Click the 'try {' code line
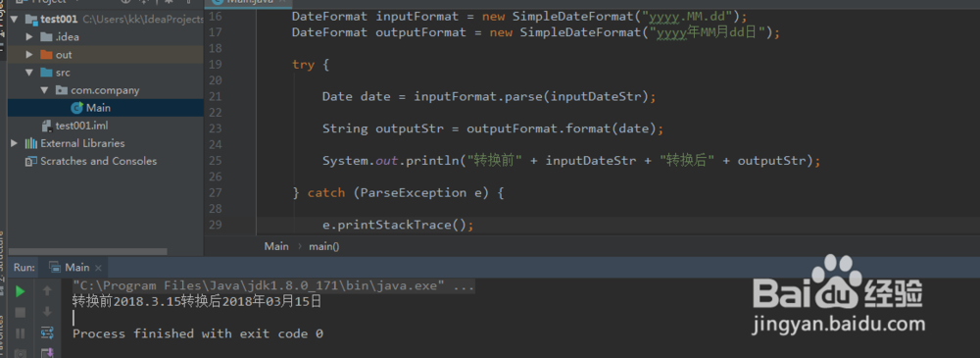Screen dimensions: 980x358 [x=310, y=65]
